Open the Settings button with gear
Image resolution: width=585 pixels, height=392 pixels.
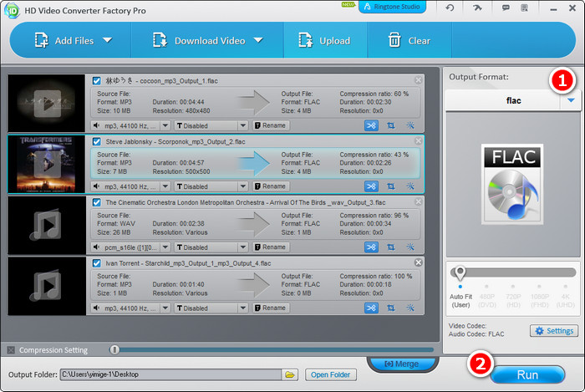[554, 330]
